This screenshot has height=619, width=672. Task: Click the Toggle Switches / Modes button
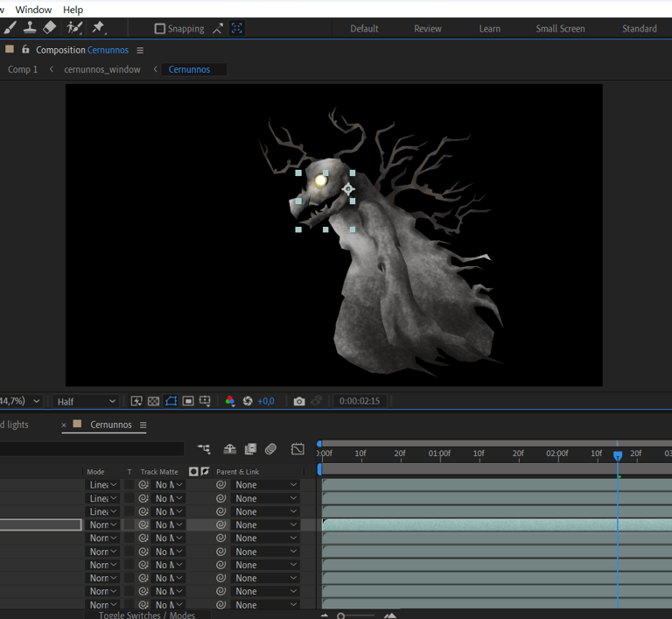coord(147,615)
